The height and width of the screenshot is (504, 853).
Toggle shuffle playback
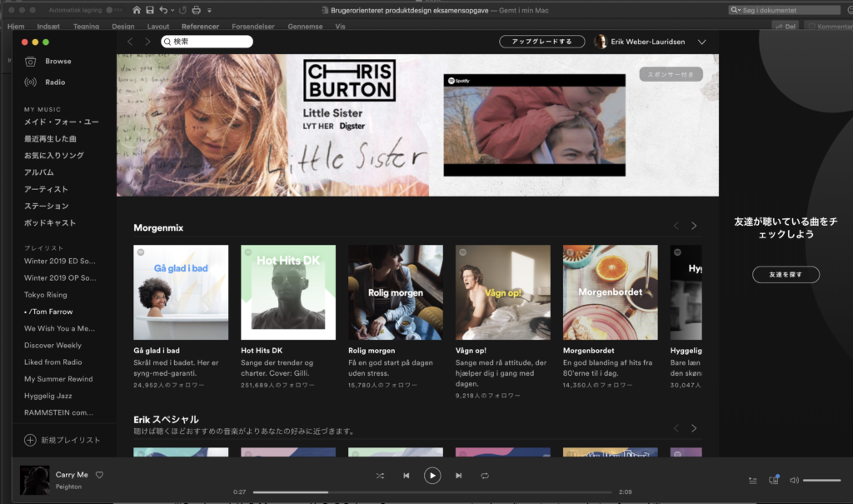tap(380, 476)
